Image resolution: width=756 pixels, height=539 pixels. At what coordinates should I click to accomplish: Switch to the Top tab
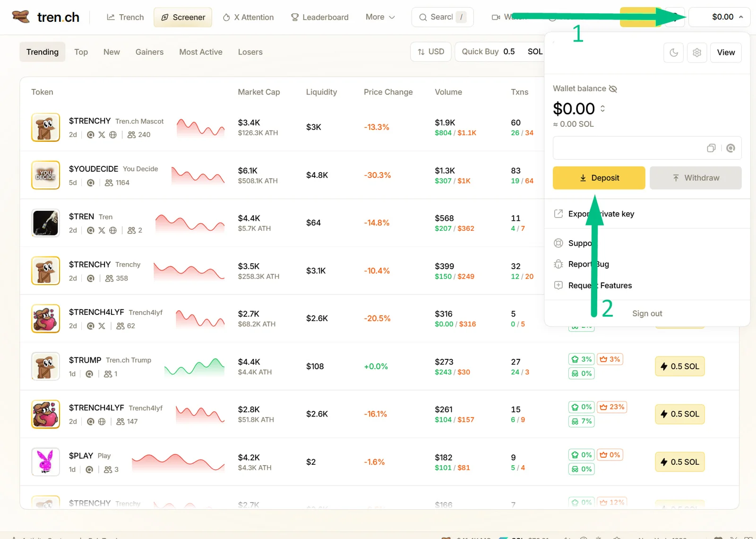coord(81,52)
